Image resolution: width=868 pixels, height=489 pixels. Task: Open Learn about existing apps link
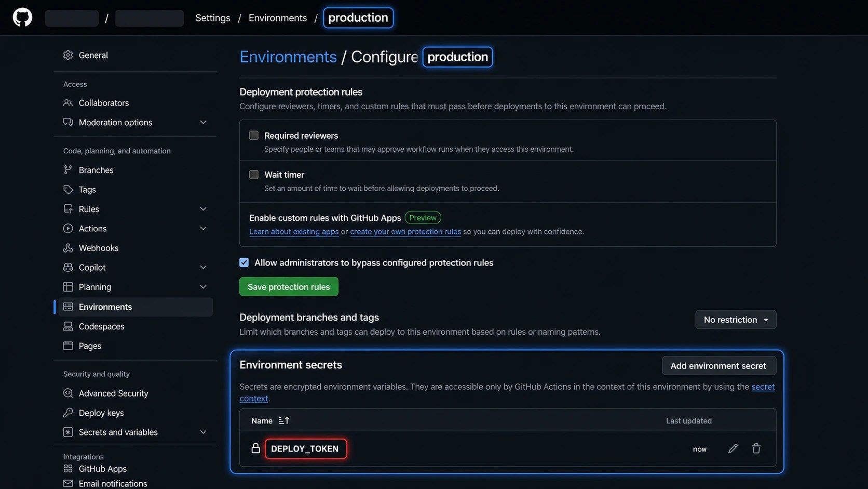point(294,232)
